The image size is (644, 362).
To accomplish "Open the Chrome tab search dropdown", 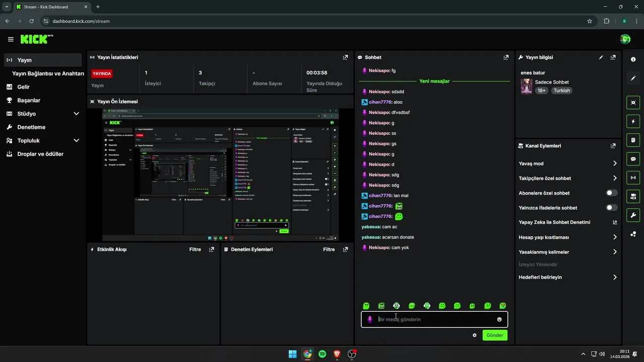I will pos(7,7).
